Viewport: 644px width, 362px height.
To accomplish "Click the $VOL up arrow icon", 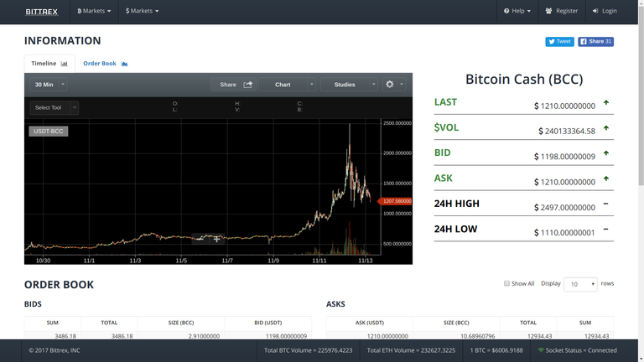I will pos(605,128).
